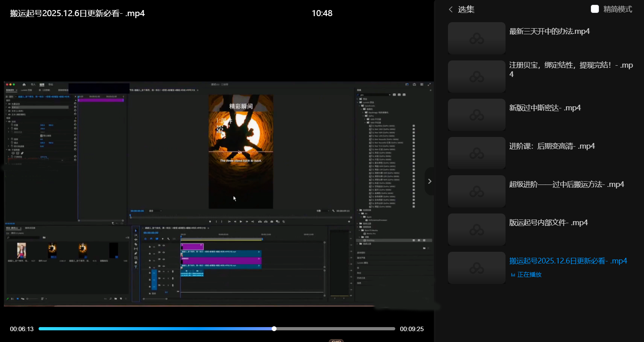Choose the Hand tool in Premiere toolbar
Viewport: 644px width, 342px height.
point(136,262)
